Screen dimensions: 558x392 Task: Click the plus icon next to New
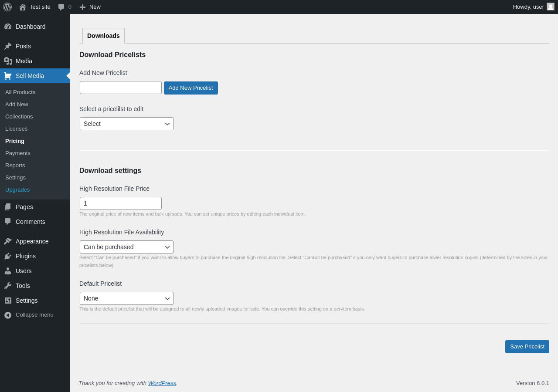(82, 7)
